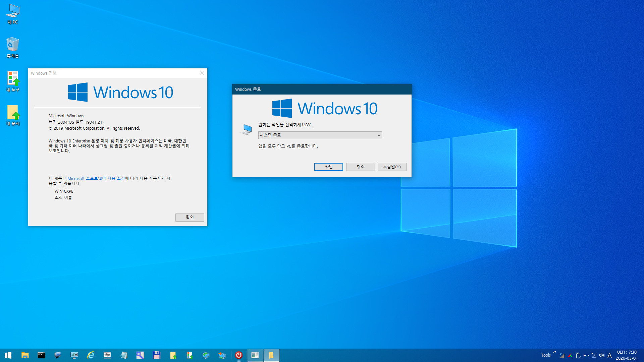Viewport: 644px width, 362px height.
Task: Open the Microsoft 소프트웨어 사용 조건 link
Action: pyautogui.click(x=96, y=179)
